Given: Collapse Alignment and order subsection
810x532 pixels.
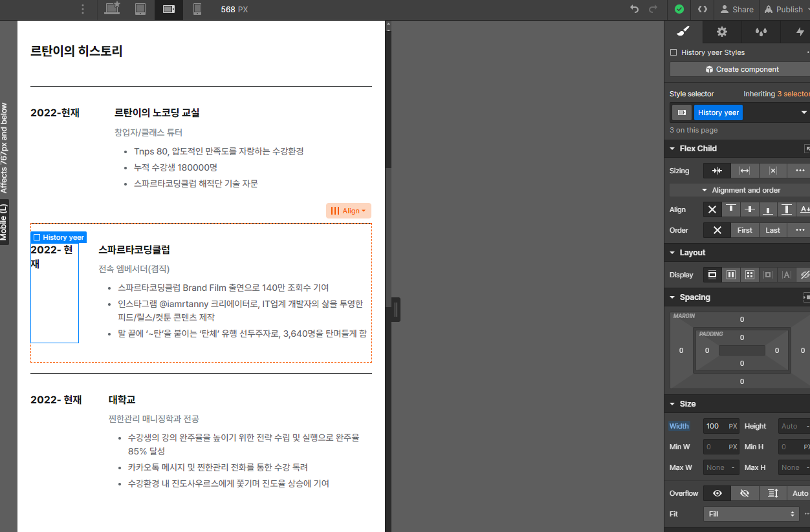Looking at the screenshot, I should pyautogui.click(x=741, y=190).
